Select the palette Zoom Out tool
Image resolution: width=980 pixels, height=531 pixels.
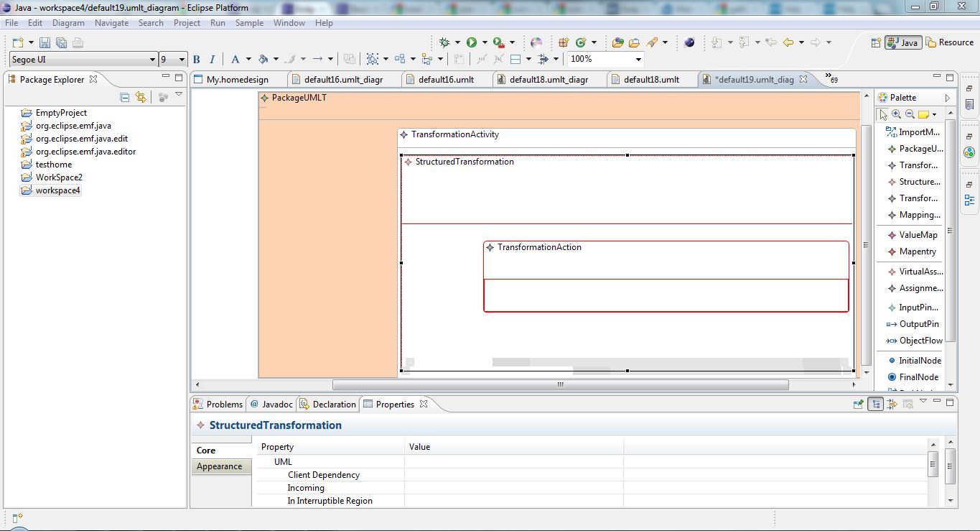910,114
